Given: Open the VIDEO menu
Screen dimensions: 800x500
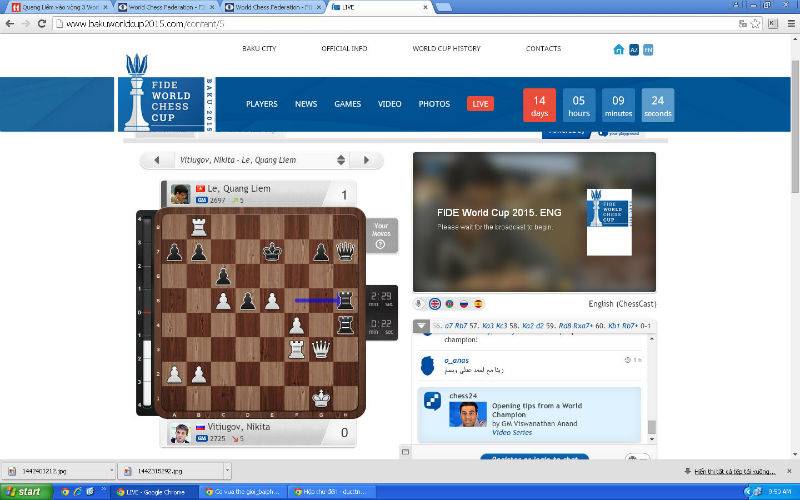Looking at the screenshot, I should pyautogui.click(x=389, y=104).
